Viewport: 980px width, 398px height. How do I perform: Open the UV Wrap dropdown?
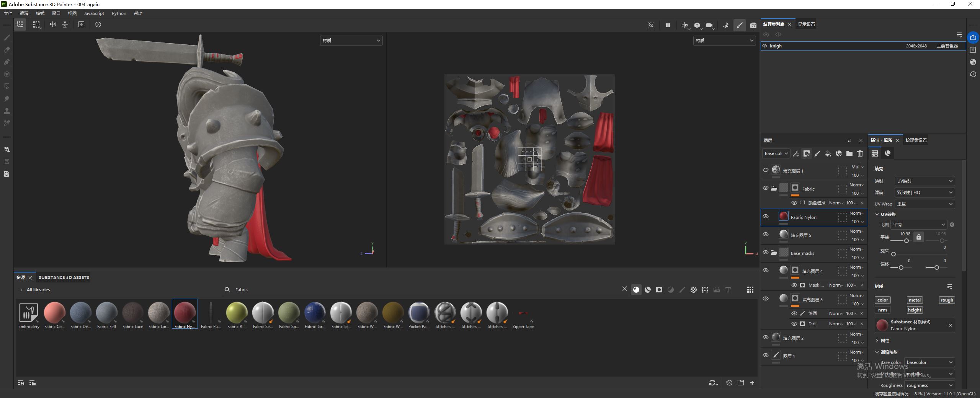[x=924, y=204]
